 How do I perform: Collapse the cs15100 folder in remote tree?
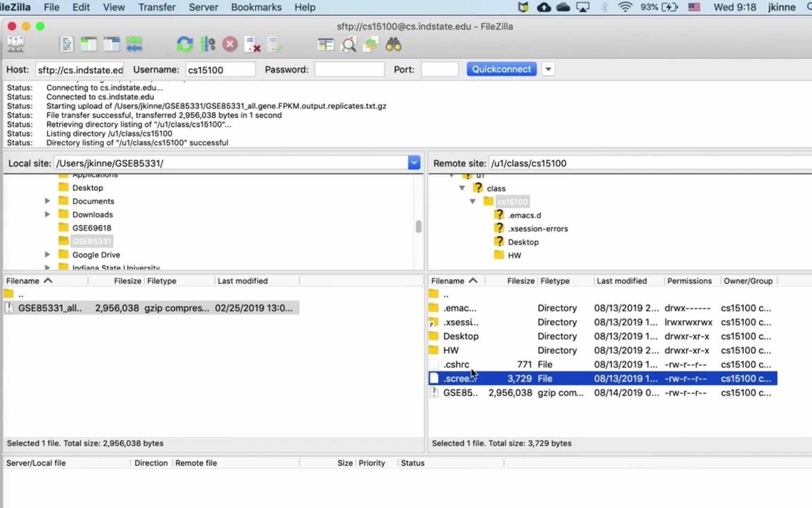coord(473,201)
